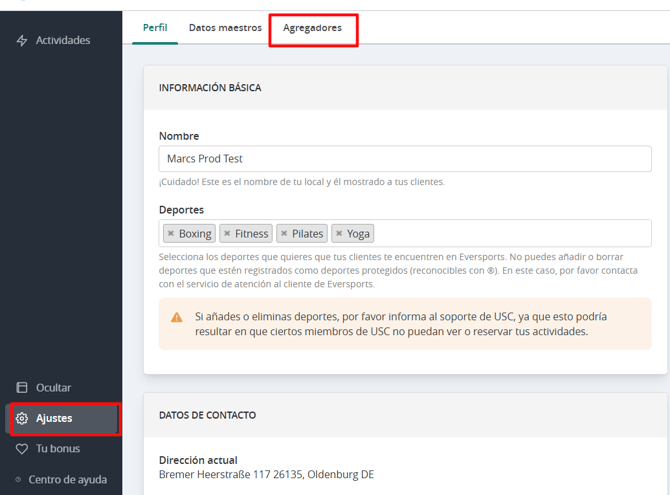Screen dimensions: 670x495
Task: Click the ¡Cuidado! name hint text
Action: 302,182
